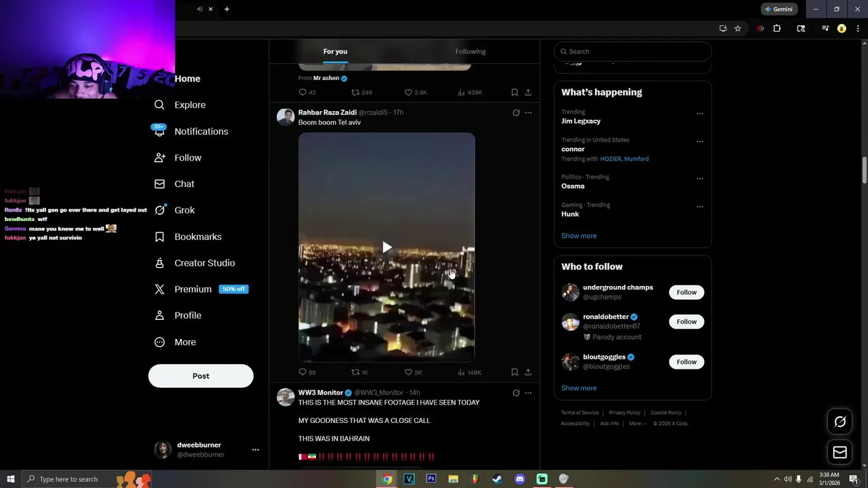Open Terms of Service link
This screenshot has width=868, height=488.
point(580,413)
